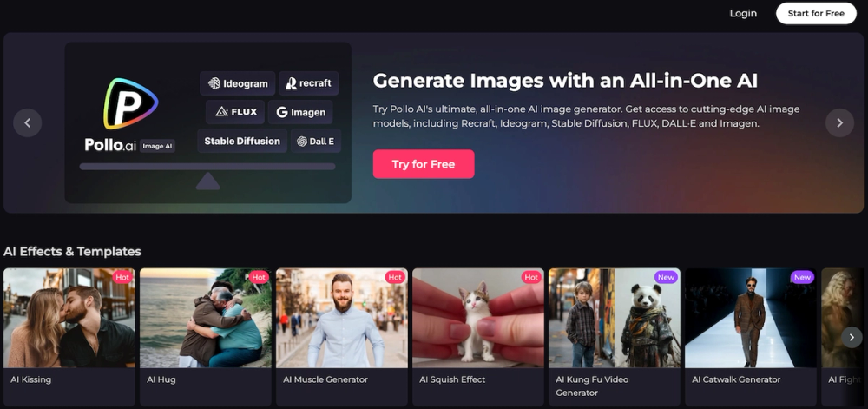Open the AI Catwalk Generator thumbnail
This screenshot has width=868, height=409.
(x=751, y=318)
